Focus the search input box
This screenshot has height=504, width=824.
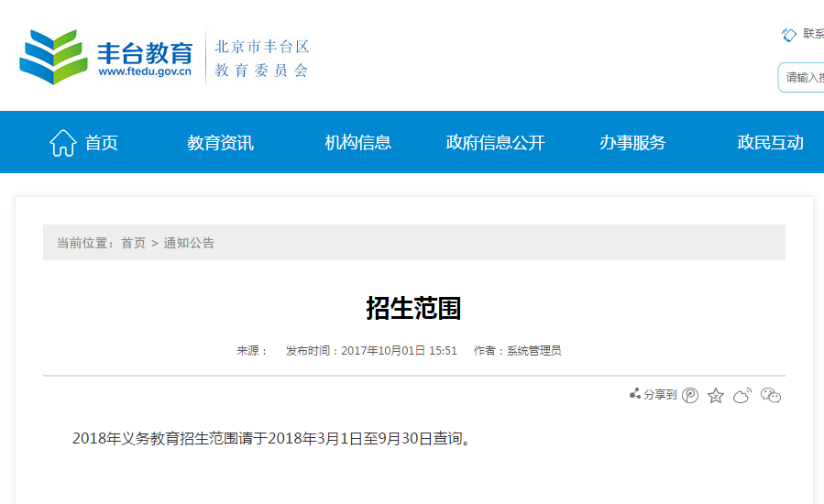803,78
